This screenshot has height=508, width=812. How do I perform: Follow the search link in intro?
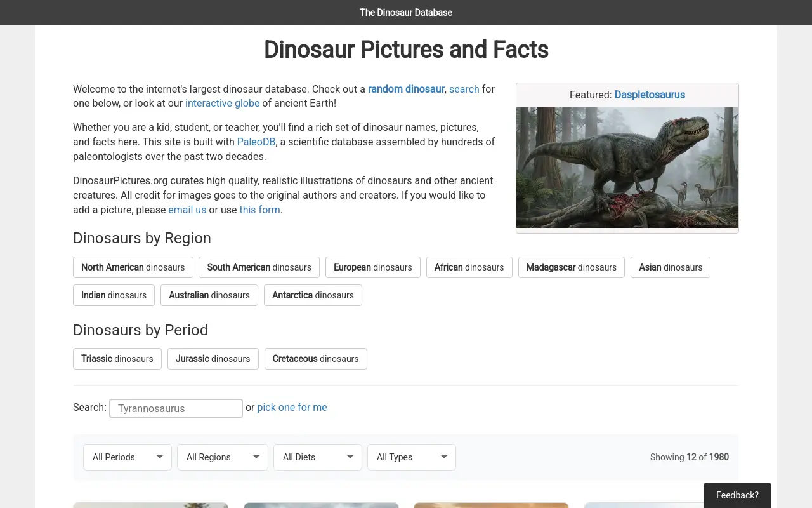click(464, 89)
